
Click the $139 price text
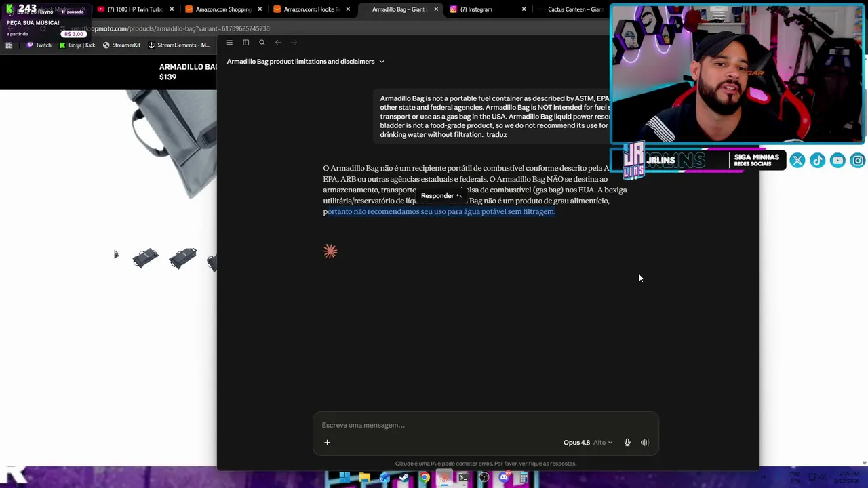167,77
